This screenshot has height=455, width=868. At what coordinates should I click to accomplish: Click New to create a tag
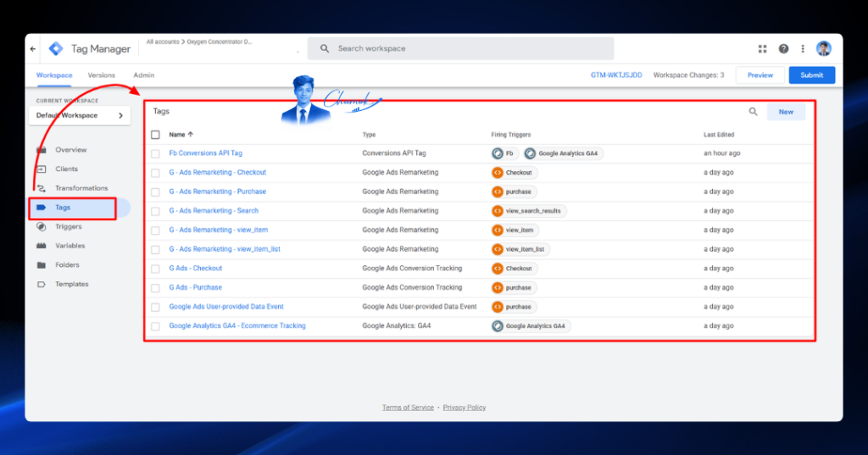tap(786, 112)
